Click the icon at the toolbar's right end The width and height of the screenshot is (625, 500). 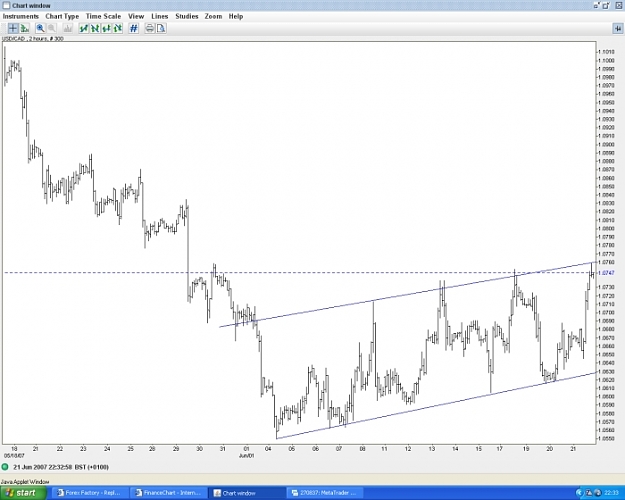[617, 28]
